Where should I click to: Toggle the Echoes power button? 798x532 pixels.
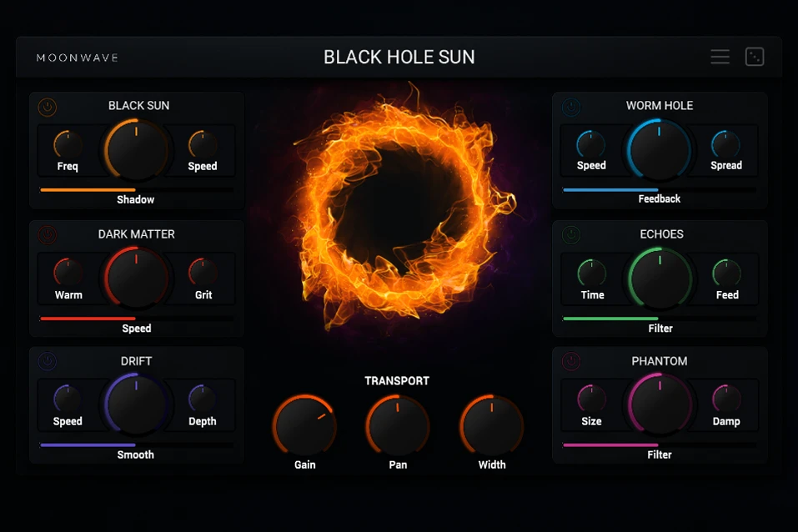click(571, 234)
